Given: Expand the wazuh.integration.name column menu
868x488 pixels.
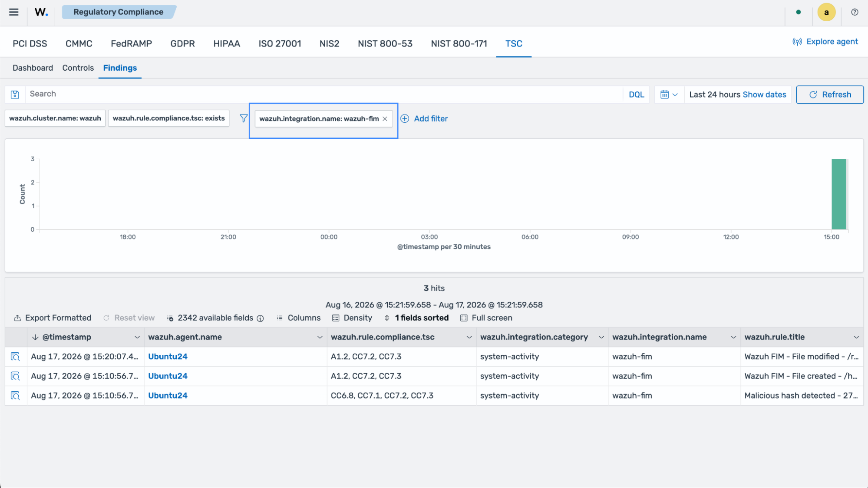Looking at the screenshot, I should [x=733, y=337].
